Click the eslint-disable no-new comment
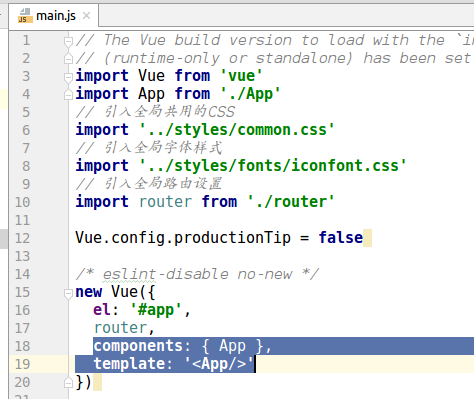Screen dimensions: 474x399 point(197,274)
